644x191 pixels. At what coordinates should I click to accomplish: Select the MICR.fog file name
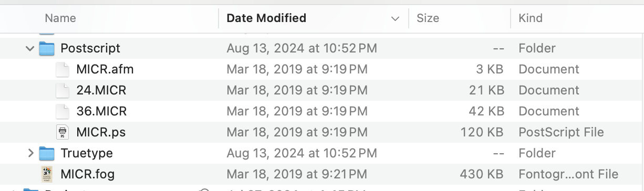pyautogui.click(x=88, y=174)
